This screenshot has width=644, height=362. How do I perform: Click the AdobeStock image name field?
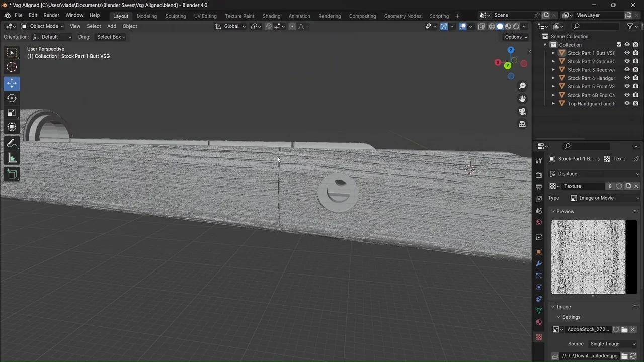(x=588, y=329)
